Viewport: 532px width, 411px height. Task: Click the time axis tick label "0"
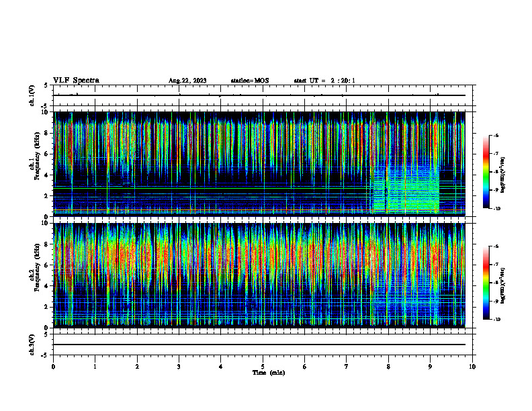53,367
